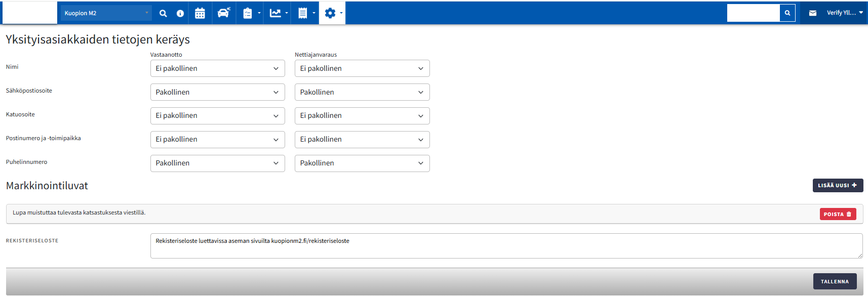The image size is (868, 297).
Task: Expand the Puhelinnumero Vastaanotto dropdown
Action: 217,163
